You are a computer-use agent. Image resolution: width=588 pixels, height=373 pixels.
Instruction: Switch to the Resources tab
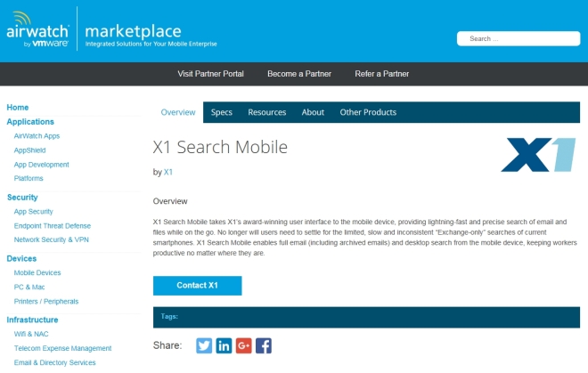coord(267,112)
